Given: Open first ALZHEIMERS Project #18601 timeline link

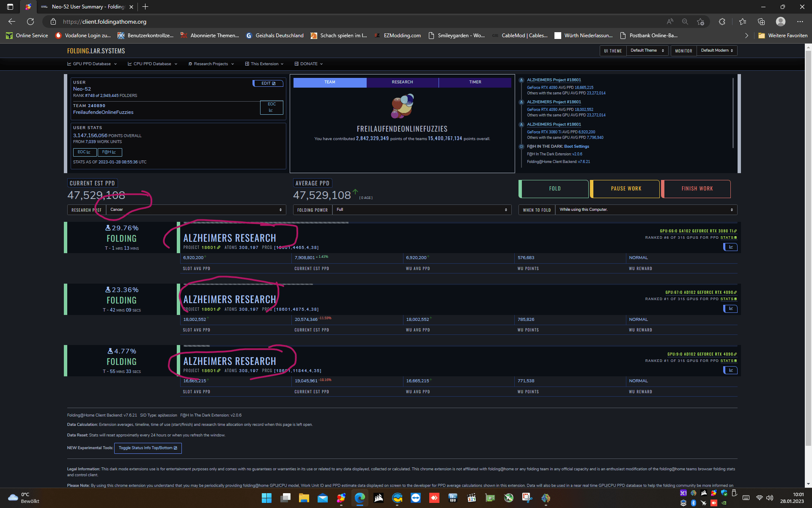Looking at the screenshot, I should tap(554, 80).
